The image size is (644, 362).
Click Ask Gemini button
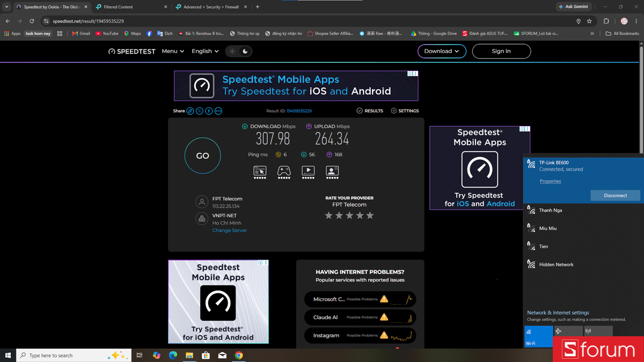573,6
